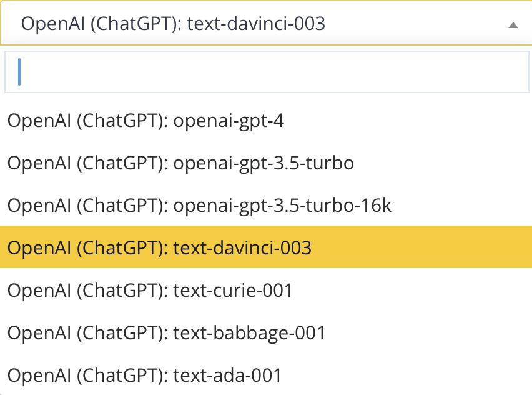532x395 pixels.
Task: Pick the openai-gpt-3.5-turbo-16k option
Action: coord(199,206)
